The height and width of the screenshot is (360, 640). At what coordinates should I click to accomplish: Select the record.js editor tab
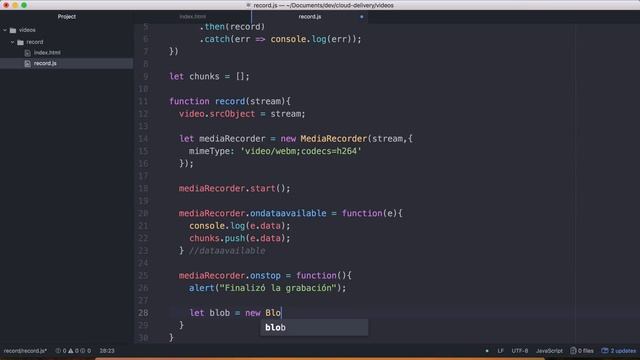[310, 17]
